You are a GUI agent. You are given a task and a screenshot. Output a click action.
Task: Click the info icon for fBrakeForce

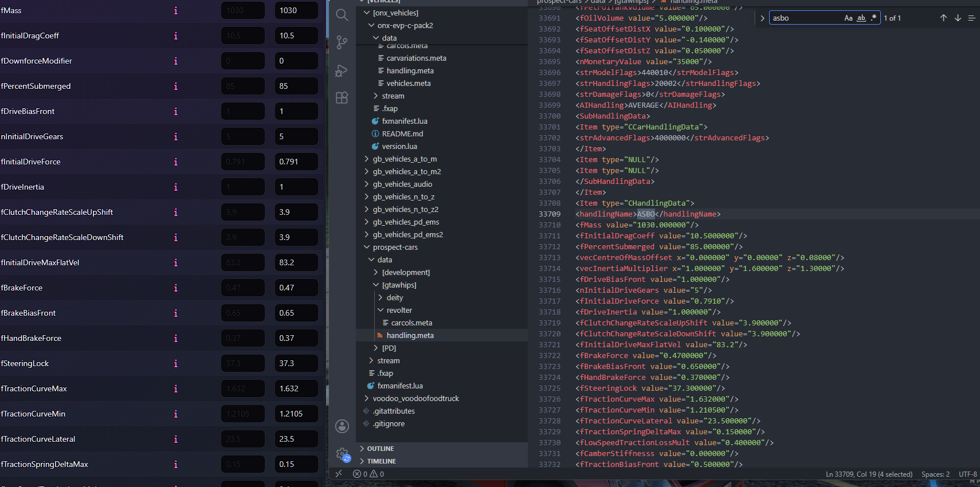175,288
